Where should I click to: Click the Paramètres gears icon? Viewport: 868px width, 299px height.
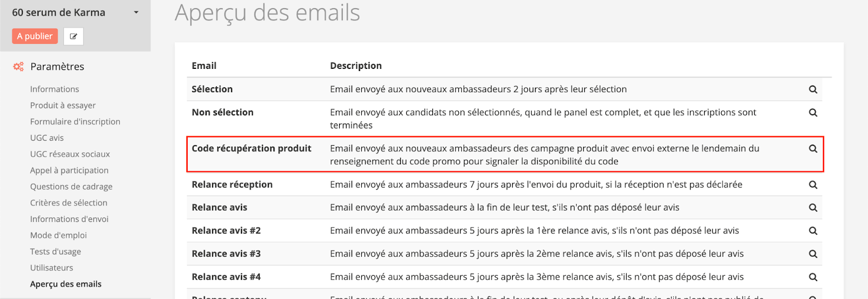(x=18, y=67)
